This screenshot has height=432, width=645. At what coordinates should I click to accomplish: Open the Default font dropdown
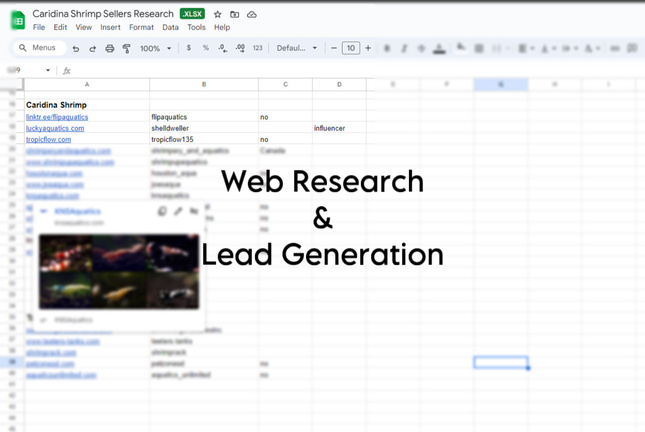coord(297,48)
